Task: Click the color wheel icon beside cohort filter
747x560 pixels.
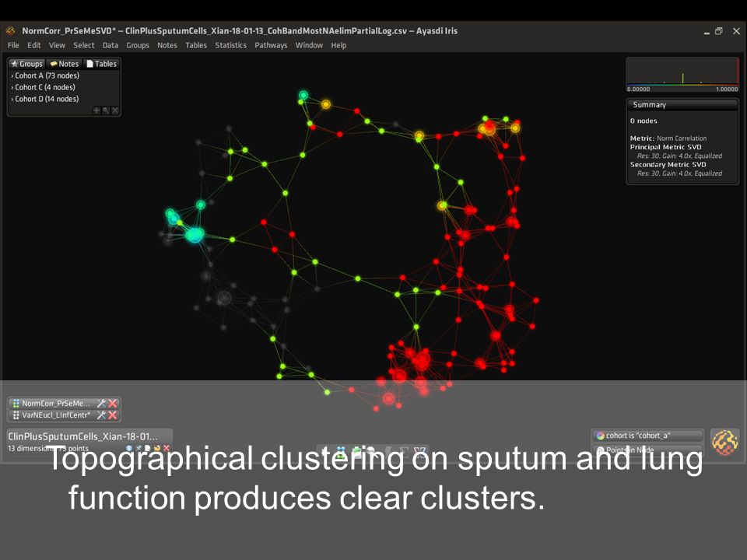Action: point(600,436)
